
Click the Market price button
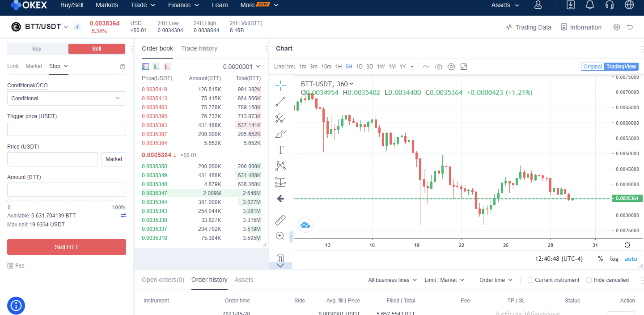coord(114,159)
